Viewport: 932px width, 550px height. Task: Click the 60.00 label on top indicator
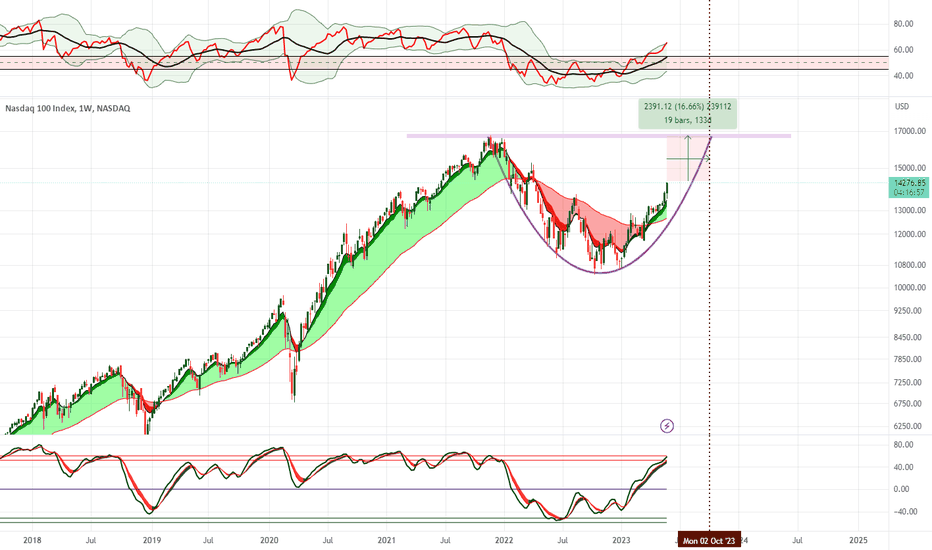click(903, 50)
